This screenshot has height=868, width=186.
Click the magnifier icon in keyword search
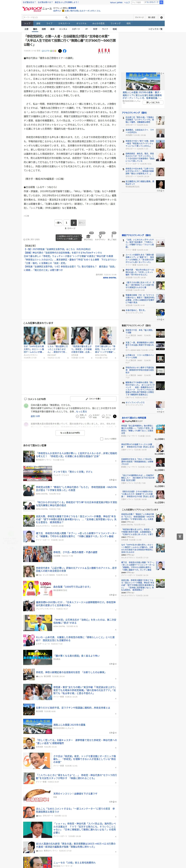tap(66, 17)
